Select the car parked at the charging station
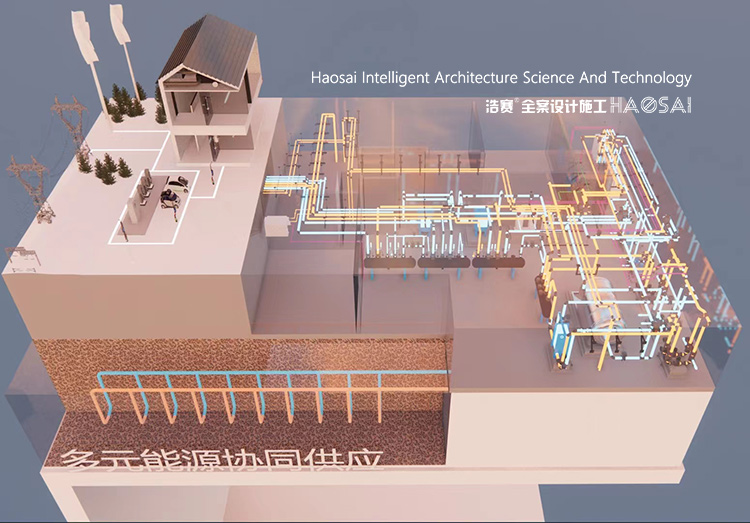The width and height of the screenshot is (750, 523). click(x=175, y=192)
